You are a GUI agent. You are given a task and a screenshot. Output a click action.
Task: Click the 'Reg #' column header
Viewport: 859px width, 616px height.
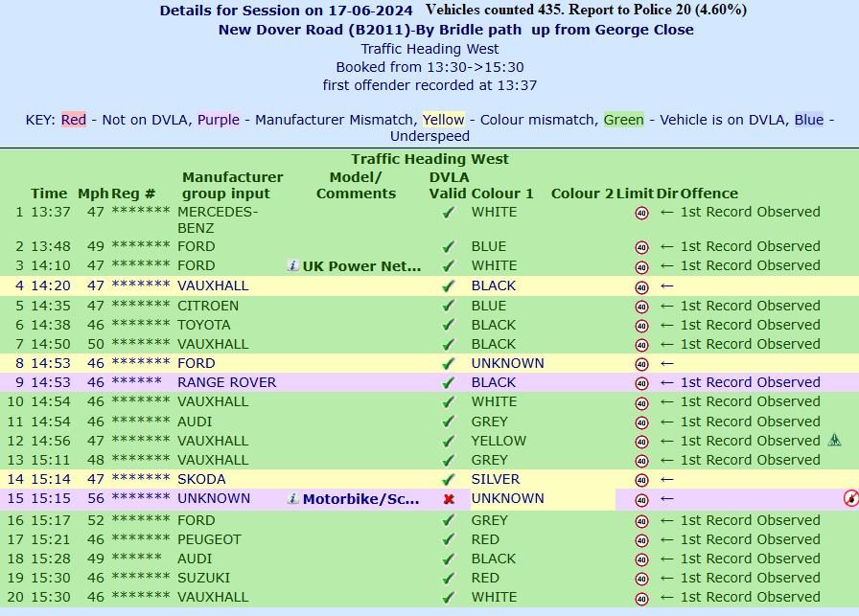(133, 194)
